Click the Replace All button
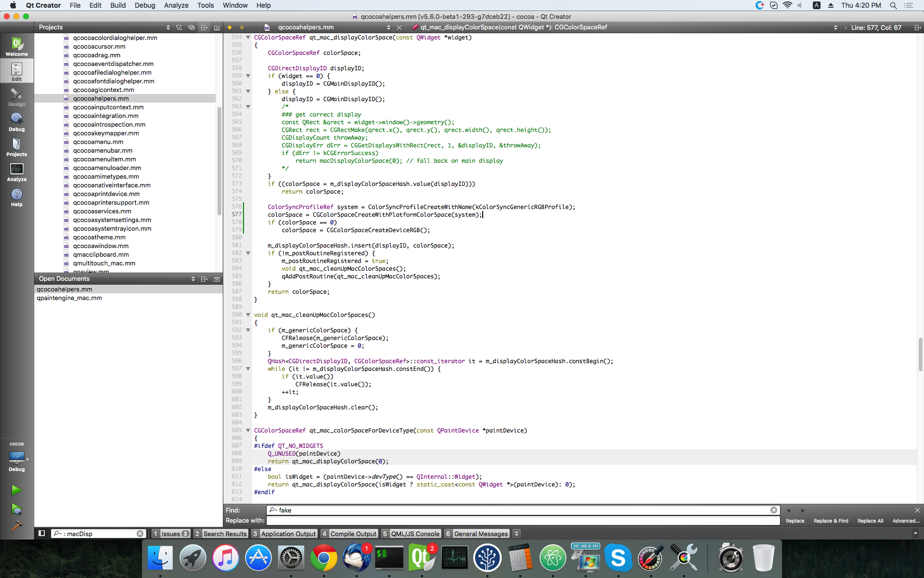 [x=870, y=521]
